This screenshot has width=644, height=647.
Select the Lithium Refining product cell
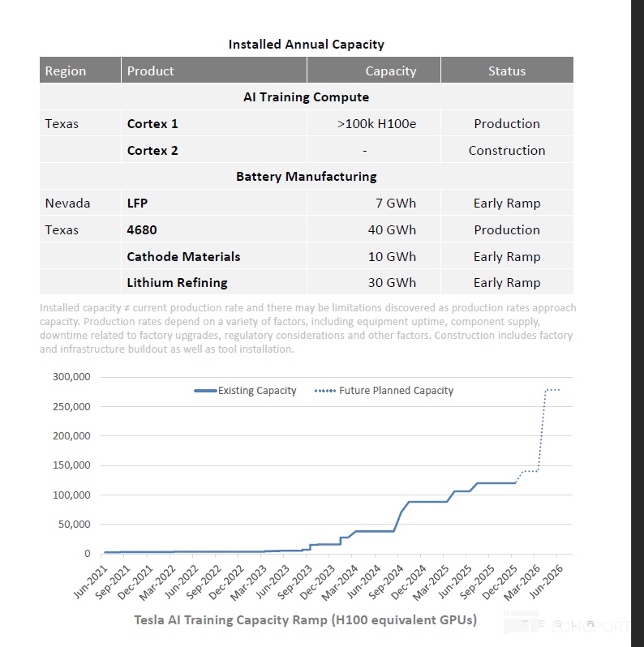(x=177, y=283)
